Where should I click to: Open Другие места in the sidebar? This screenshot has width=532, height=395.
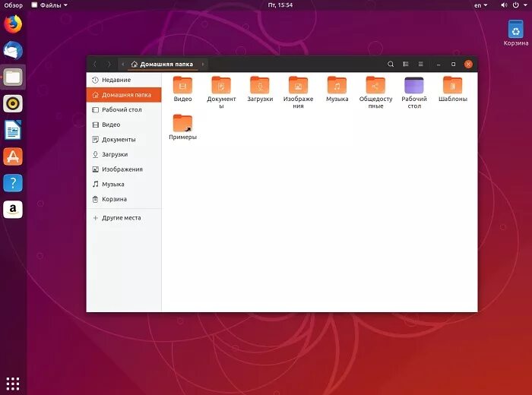124,218
